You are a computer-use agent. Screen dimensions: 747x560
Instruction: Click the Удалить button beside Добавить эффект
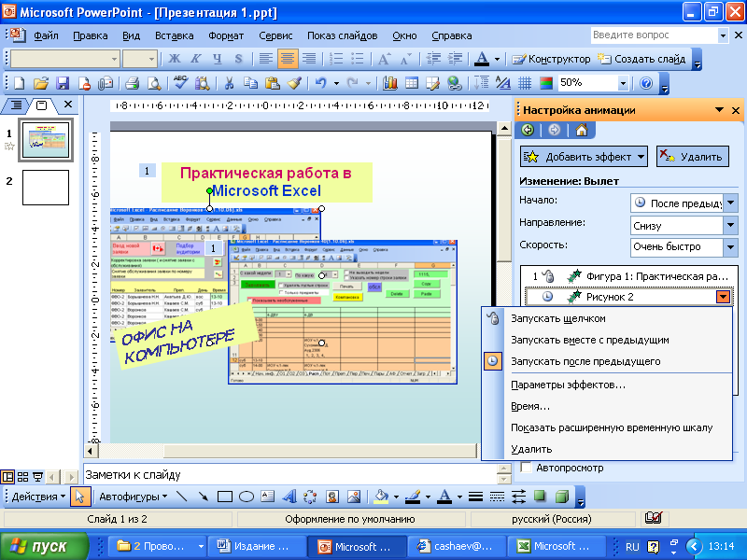pyautogui.click(x=693, y=157)
